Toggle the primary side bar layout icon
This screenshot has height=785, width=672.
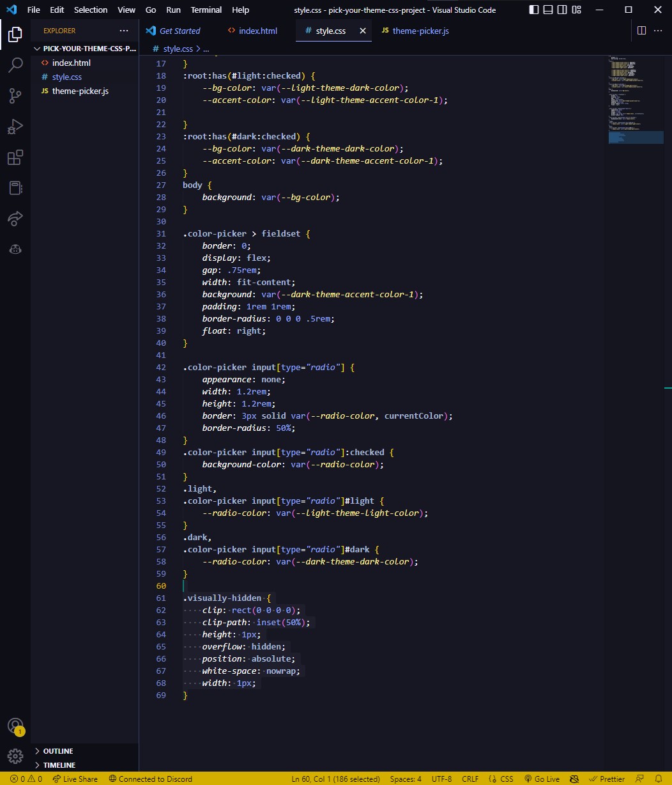point(534,10)
